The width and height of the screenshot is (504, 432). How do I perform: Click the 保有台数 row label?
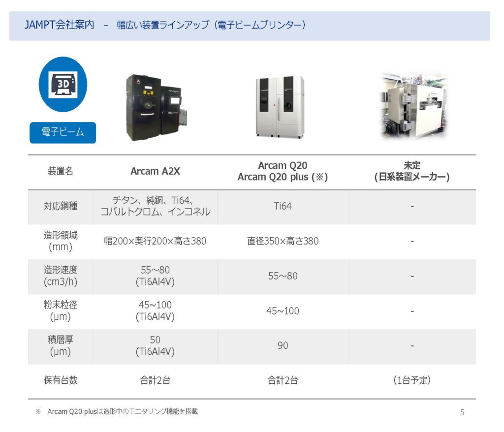pyautogui.click(x=61, y=380)
